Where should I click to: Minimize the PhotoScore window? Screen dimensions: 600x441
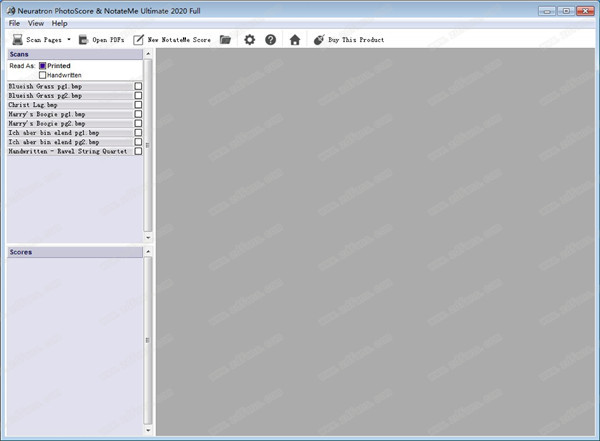coord(547,11)
